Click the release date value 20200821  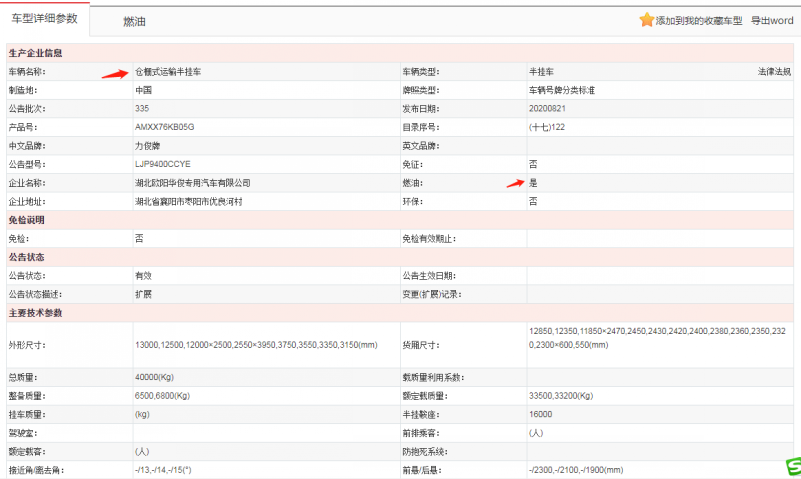tap(547, 109)
